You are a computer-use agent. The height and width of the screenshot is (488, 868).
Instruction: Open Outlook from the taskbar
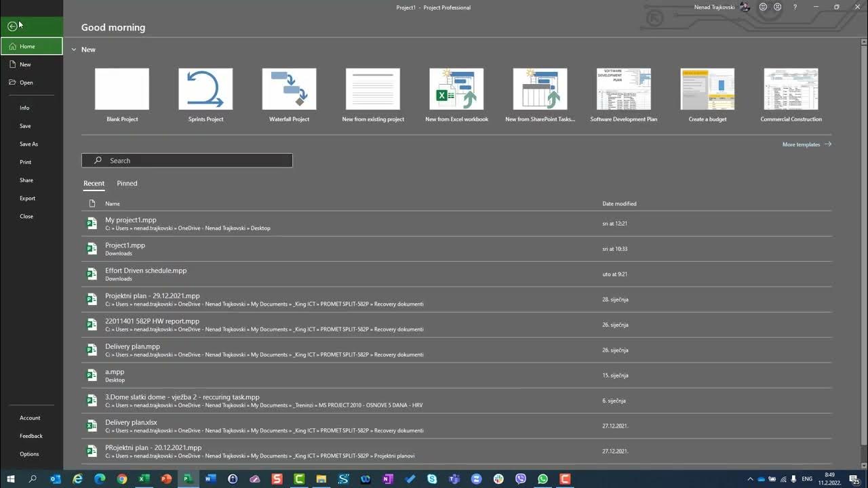[56, 479]
